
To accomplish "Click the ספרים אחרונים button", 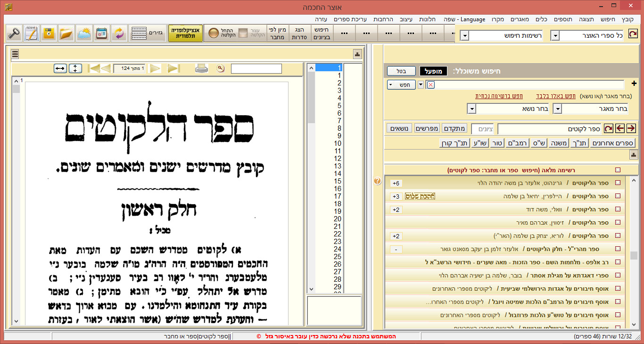I will pos(611,143).
